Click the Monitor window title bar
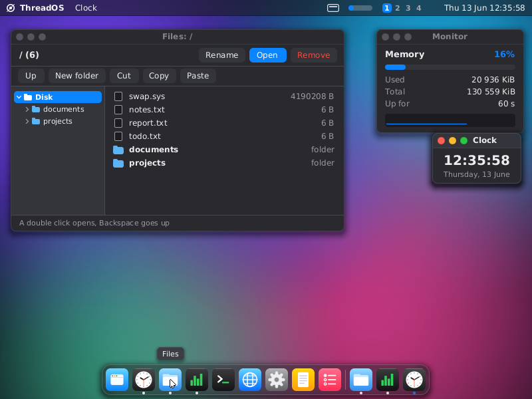Screen dimensions: 532x399 [x=450, y=37]
